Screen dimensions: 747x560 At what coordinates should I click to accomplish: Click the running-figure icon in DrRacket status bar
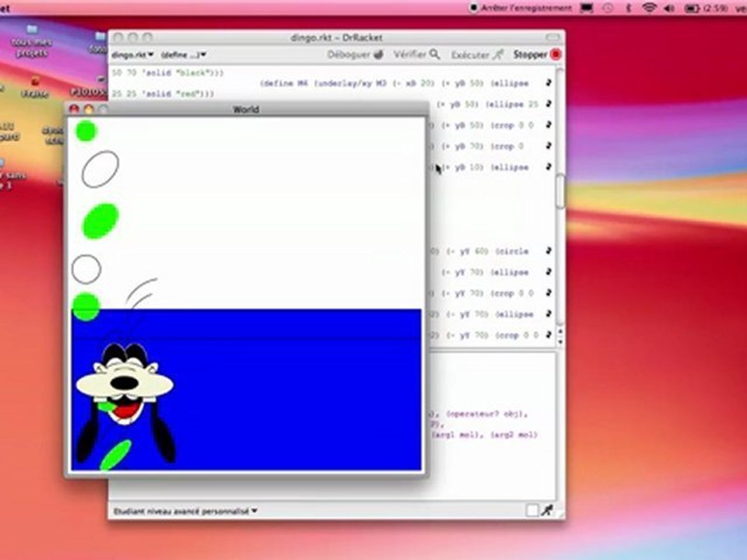pos(547,510)
